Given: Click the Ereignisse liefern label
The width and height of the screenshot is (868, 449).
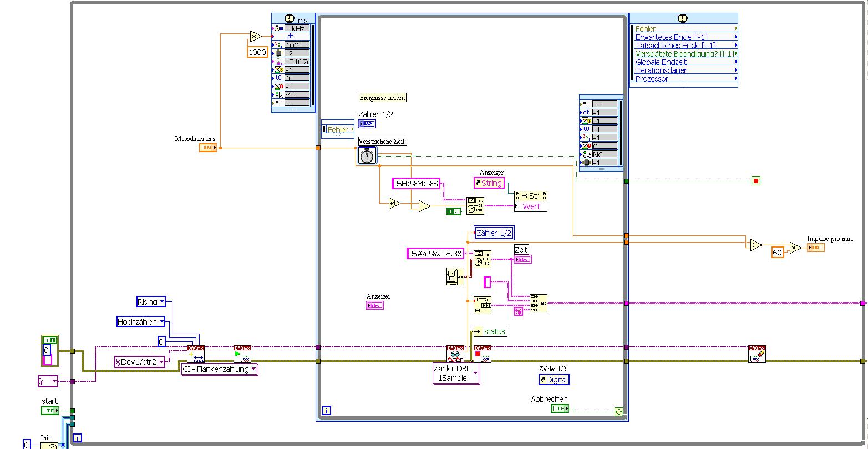Looking at the screenshot, I should click(383, 98).
